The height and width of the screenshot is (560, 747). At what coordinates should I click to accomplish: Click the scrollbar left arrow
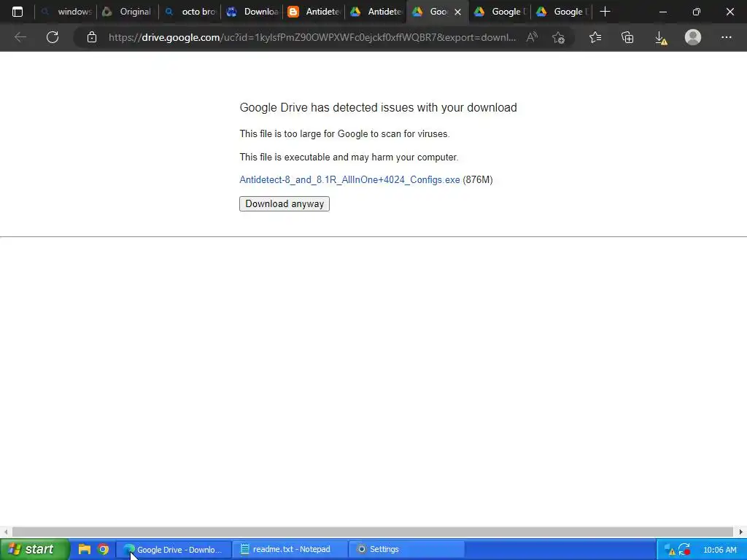[x=5, y=532]
